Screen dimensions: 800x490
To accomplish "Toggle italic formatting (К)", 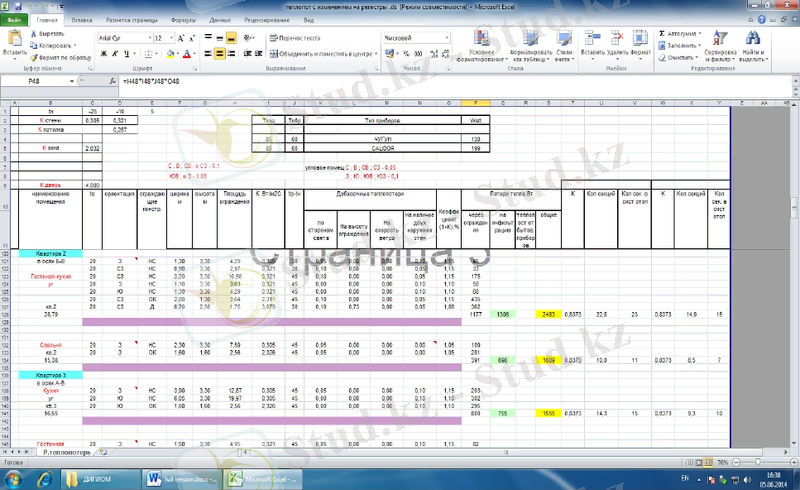I will click(112, 53).
